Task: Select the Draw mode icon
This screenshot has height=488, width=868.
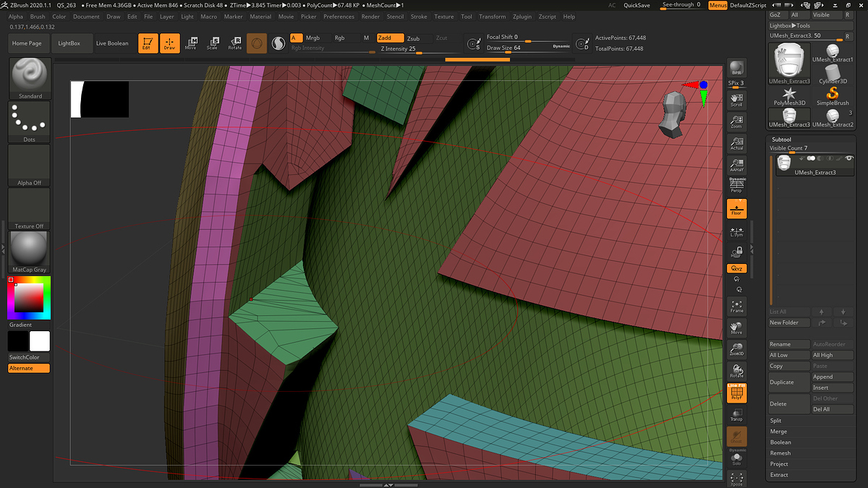Action: point(169,43)
